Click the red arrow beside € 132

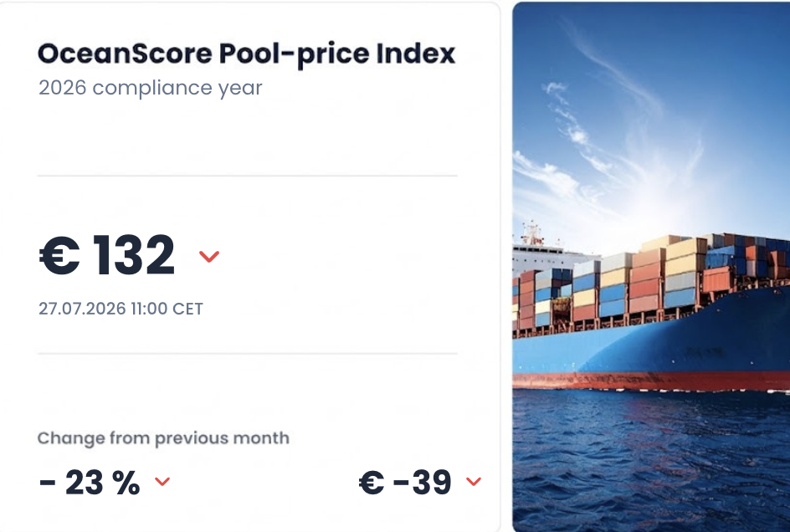[x=209, y=257]
